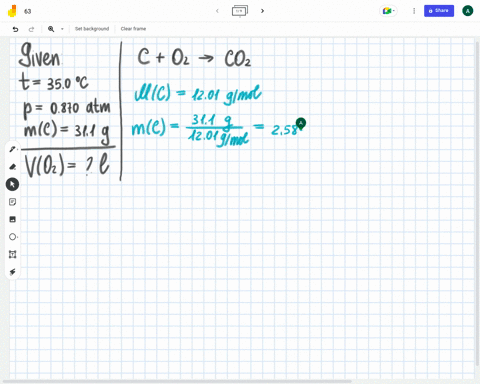Click the horizontal scrollbar at bottom
The height and width of the screenshot is (384, 480).
pos(177,381)
